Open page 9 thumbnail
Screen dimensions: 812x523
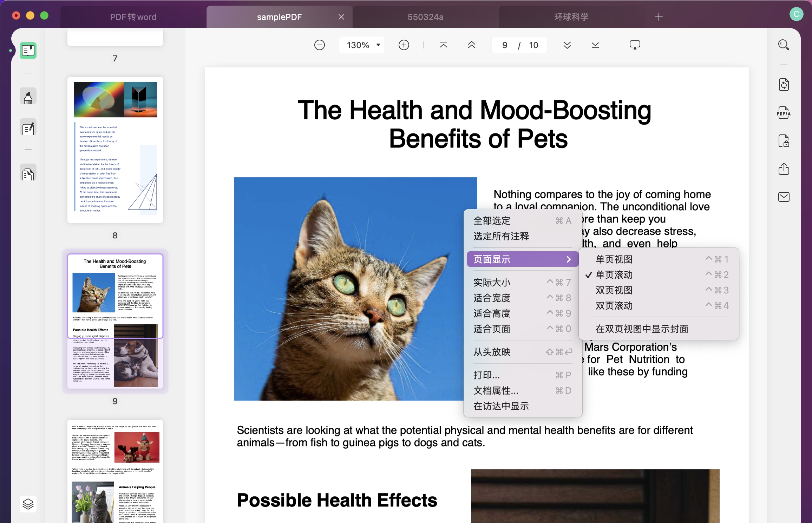[115, 321]
